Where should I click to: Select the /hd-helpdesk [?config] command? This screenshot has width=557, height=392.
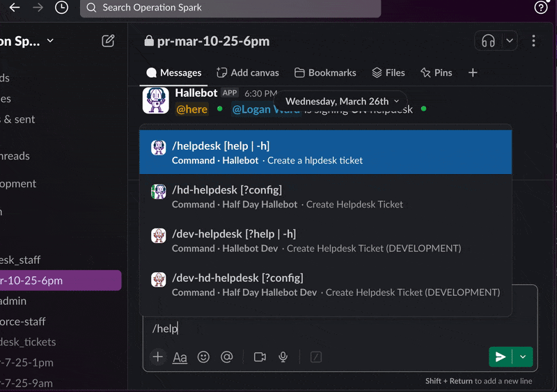325,196
